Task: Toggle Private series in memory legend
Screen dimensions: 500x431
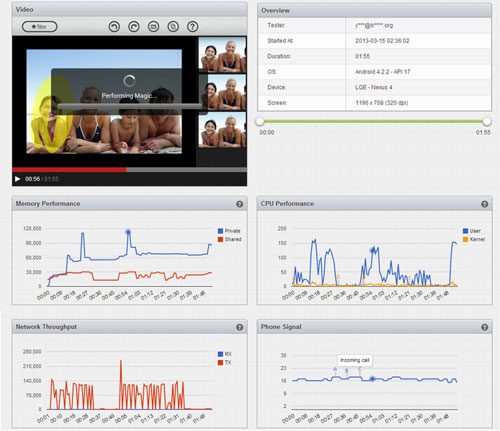Action: point(229,231)
